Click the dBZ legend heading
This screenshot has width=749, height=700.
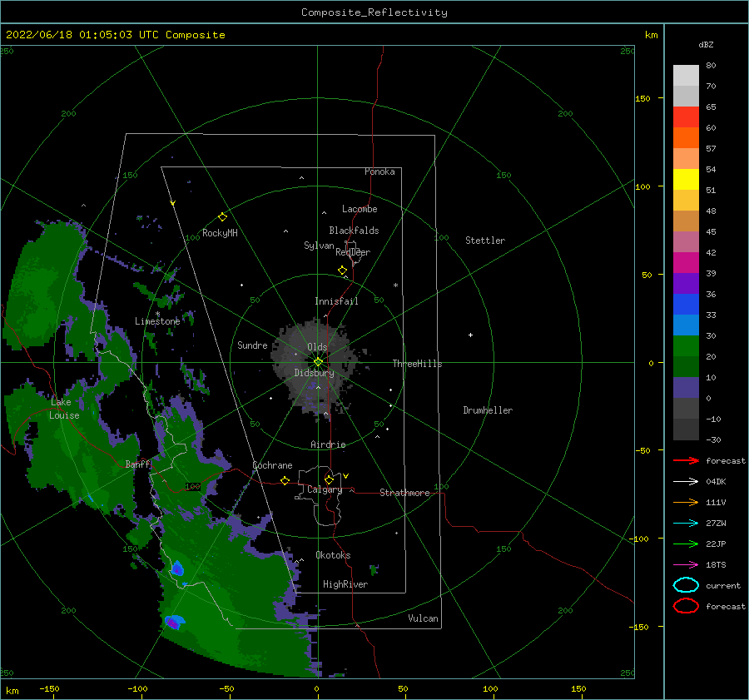(706, 44)
